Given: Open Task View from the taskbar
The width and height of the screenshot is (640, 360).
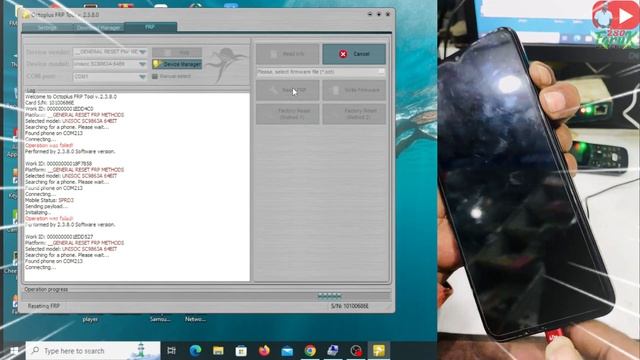Looking at the screenshot, I should coord(171,351).
